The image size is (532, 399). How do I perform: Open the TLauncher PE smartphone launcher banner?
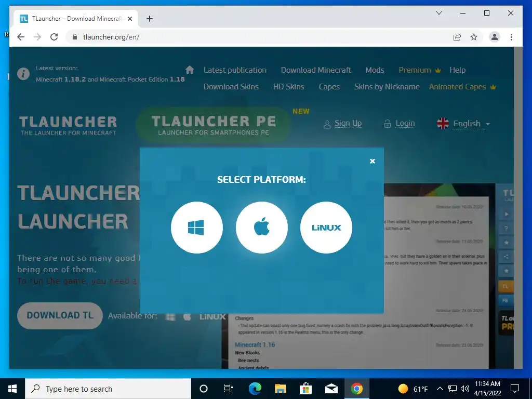coord(214,125)
